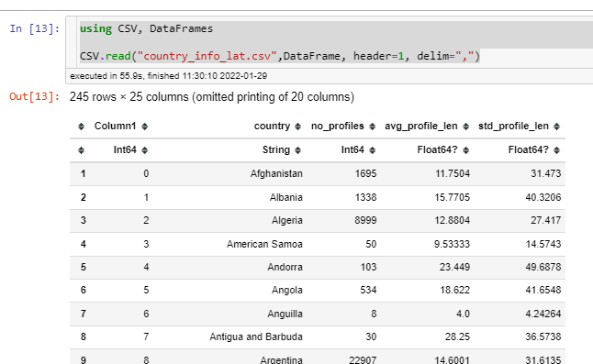Click the 50 no_profiles value for American Samoa
Screen dimensions: 593x364
click(x=371, y=244)
